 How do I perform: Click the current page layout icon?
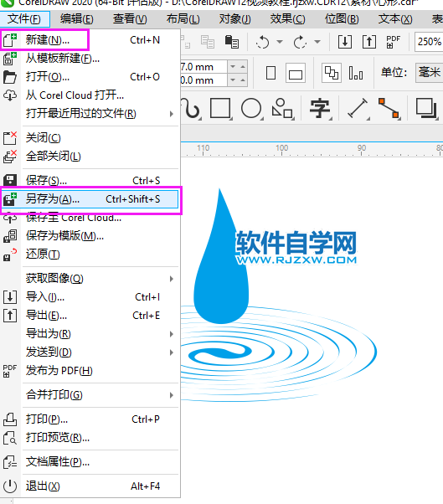tap(356, 73)
